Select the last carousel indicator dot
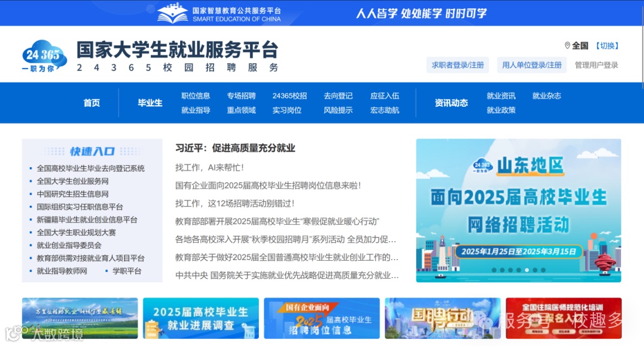The image size is (644, 346). [543, 270]
